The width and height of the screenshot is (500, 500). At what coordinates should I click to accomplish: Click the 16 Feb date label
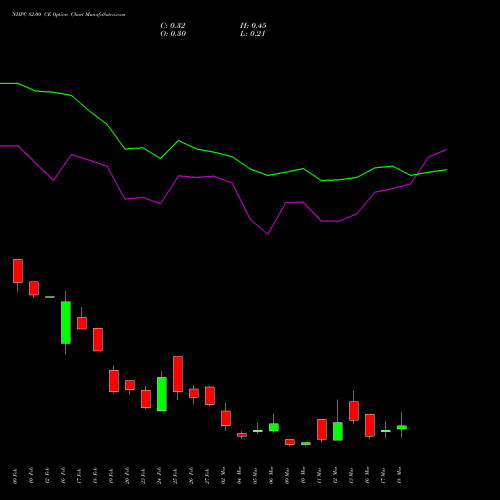click(64, 476)
